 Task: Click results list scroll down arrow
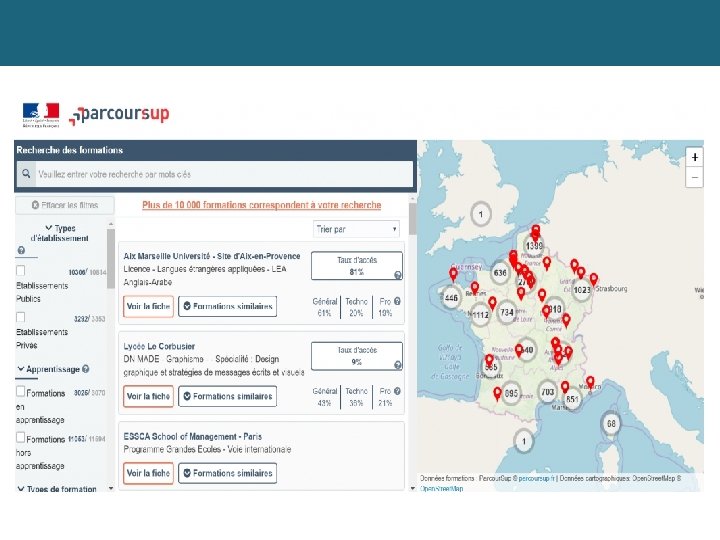(412, 488)
